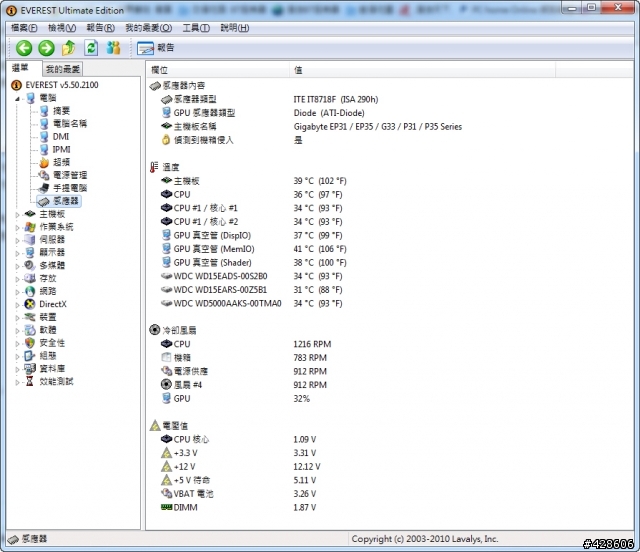The width and height of the screenshot is (640, 552).
Task: Click the up-level arrow toolbar icon
Action: (69, 48)
